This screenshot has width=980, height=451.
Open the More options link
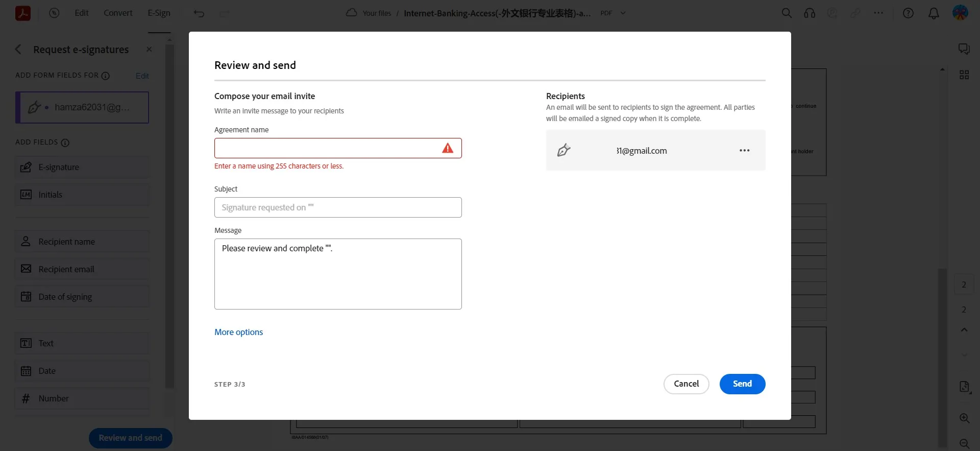pos(238,332)
